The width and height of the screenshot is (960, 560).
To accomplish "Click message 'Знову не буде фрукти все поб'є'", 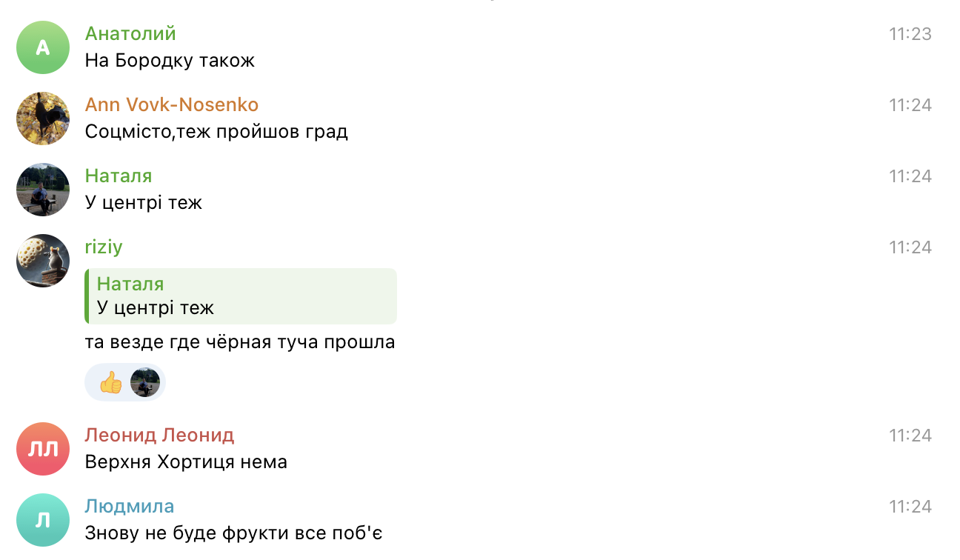I will pos(233,533).
